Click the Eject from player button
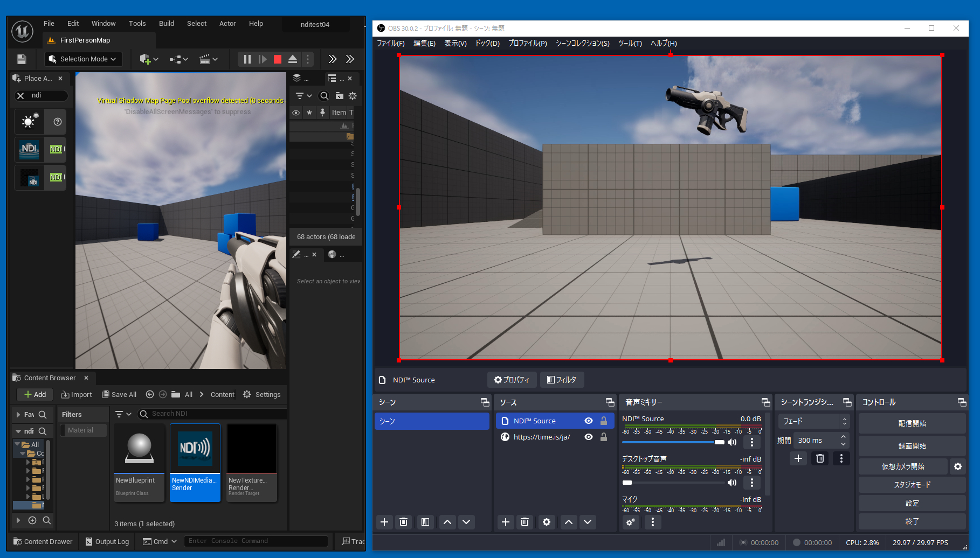 point(293,59)
